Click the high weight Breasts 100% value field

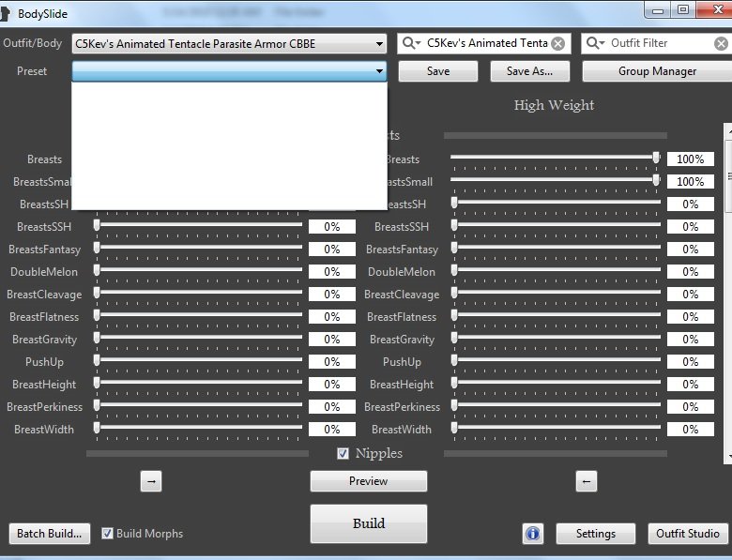coord(690,159)
